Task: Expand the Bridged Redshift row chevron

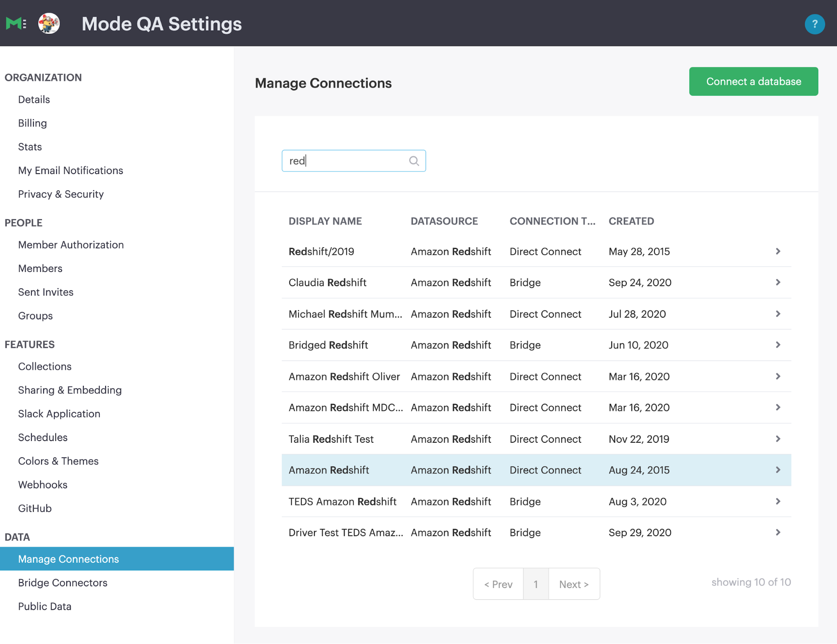Action: [x=778, y=345]
